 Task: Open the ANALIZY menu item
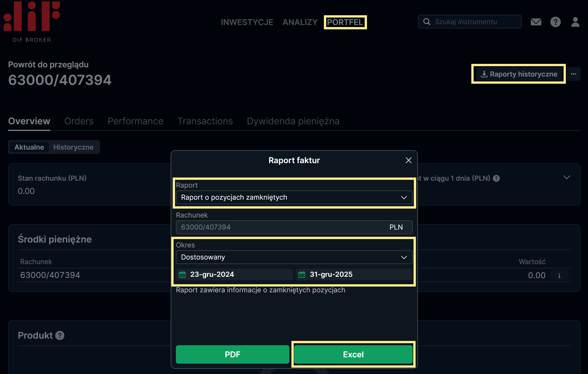point(300,22)
